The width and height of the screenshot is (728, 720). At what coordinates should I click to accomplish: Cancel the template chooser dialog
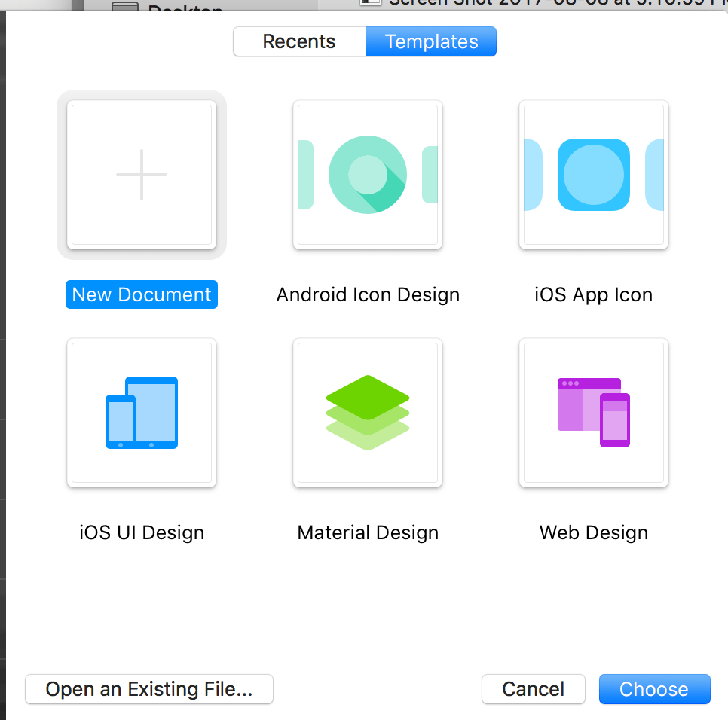click(534, 689)
